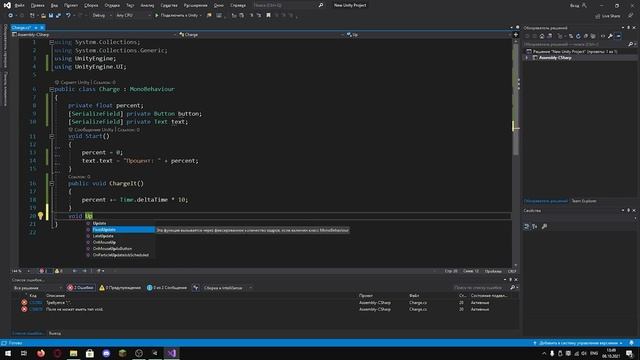Open the Assembly-CSharp project scope dropdown
The image size is (640, 360).
(x=94, y=35)
